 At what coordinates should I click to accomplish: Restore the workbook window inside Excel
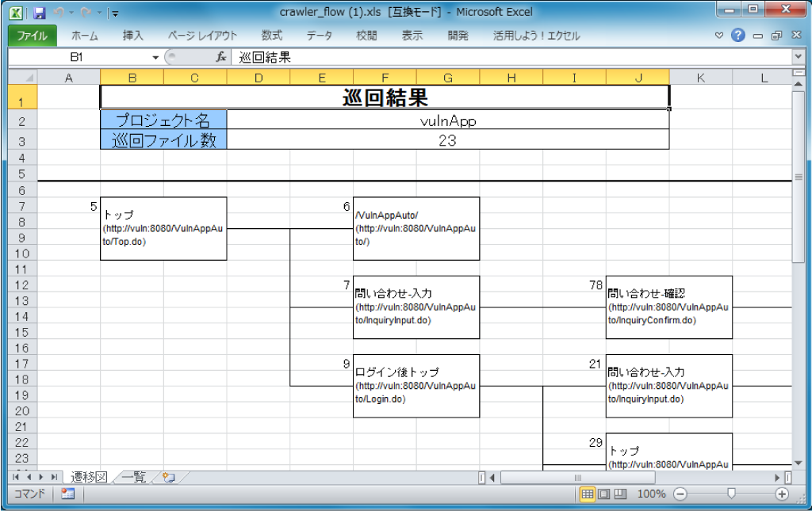[777, 36]
